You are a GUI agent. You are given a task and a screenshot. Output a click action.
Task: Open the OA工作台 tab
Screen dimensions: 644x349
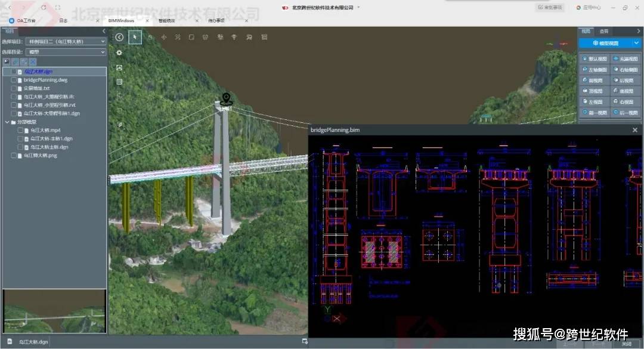coord(26,20)
